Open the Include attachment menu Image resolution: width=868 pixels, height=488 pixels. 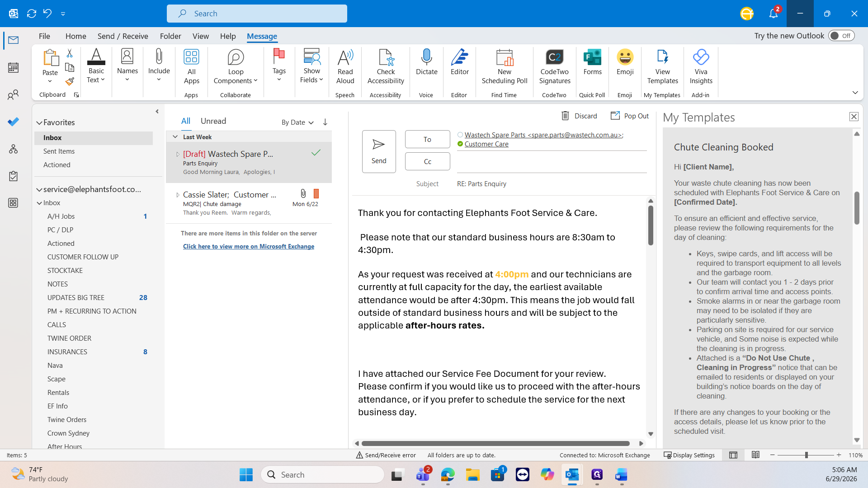(159, 66)
